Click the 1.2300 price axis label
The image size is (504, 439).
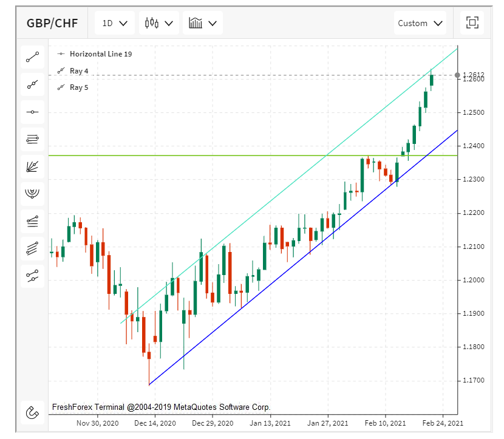[474, 179]
